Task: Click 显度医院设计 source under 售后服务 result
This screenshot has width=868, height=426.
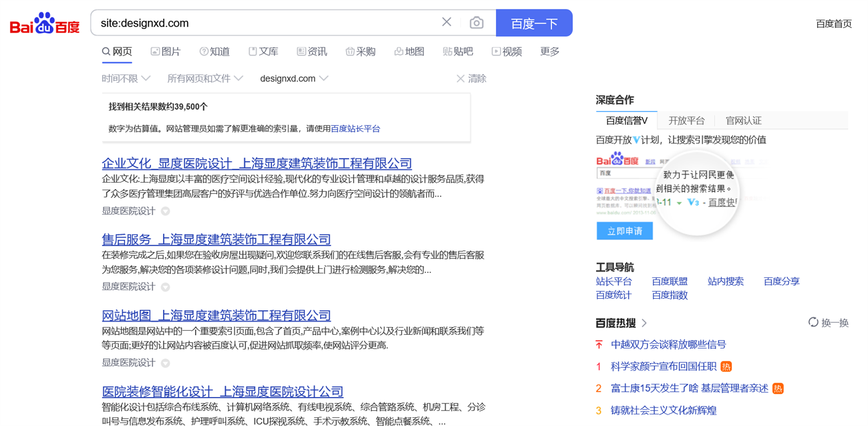Action: [128, 287]
